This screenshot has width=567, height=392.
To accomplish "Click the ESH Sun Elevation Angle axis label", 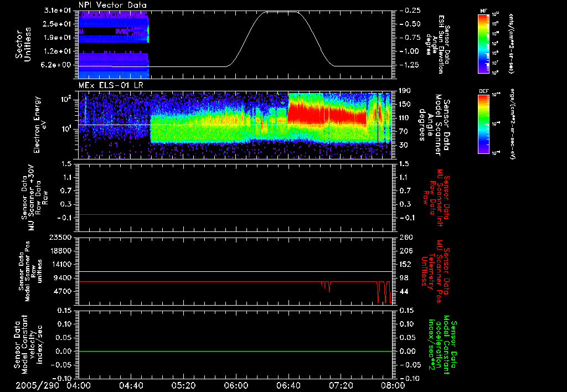I will tap(438, 44).
